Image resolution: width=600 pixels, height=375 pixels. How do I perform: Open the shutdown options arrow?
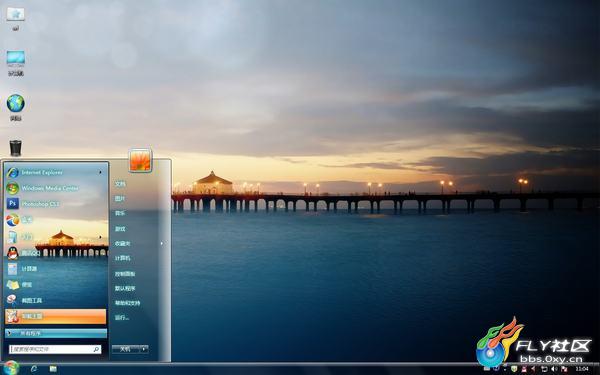[x=144, y=349]
